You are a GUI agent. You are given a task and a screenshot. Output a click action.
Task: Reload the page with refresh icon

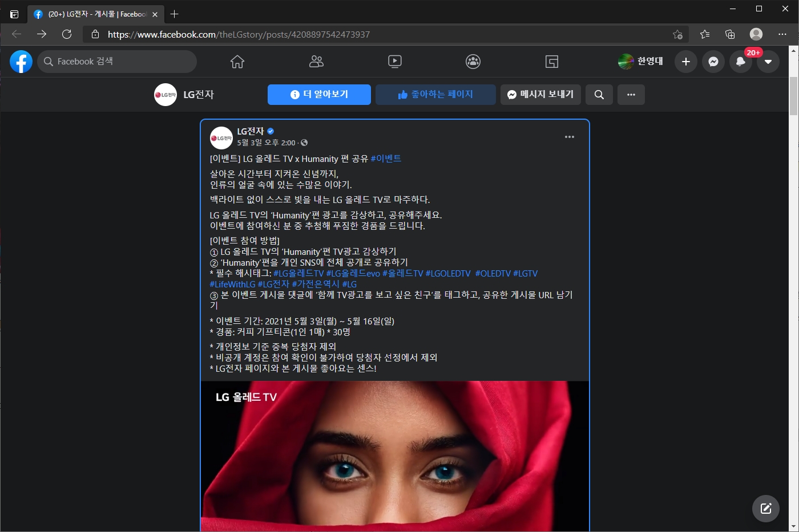pyautogui.click(x=67, y=34)
